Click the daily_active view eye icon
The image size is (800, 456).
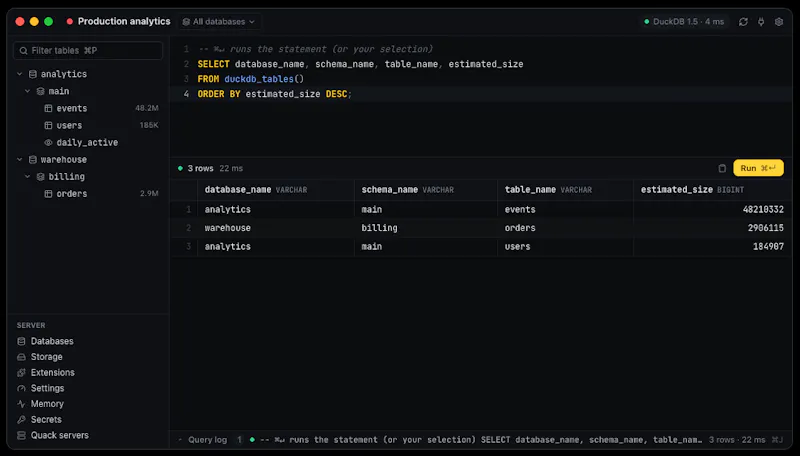[x=48, y=142]
